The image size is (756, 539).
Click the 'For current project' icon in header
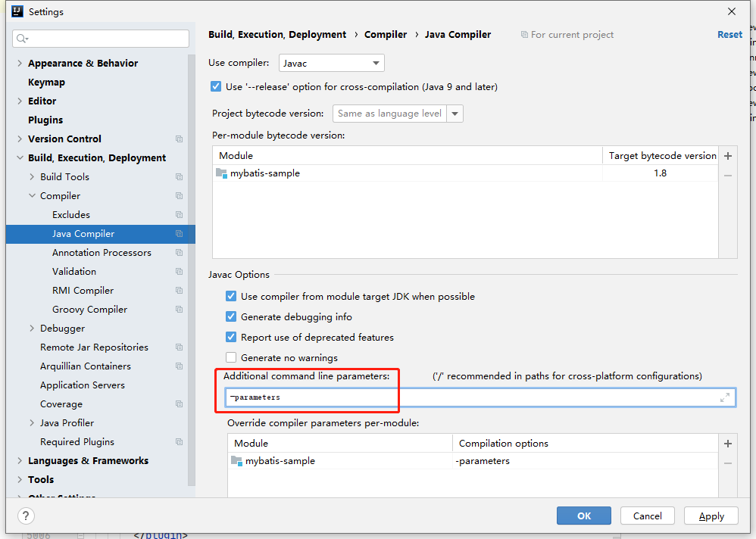point(524,35)
